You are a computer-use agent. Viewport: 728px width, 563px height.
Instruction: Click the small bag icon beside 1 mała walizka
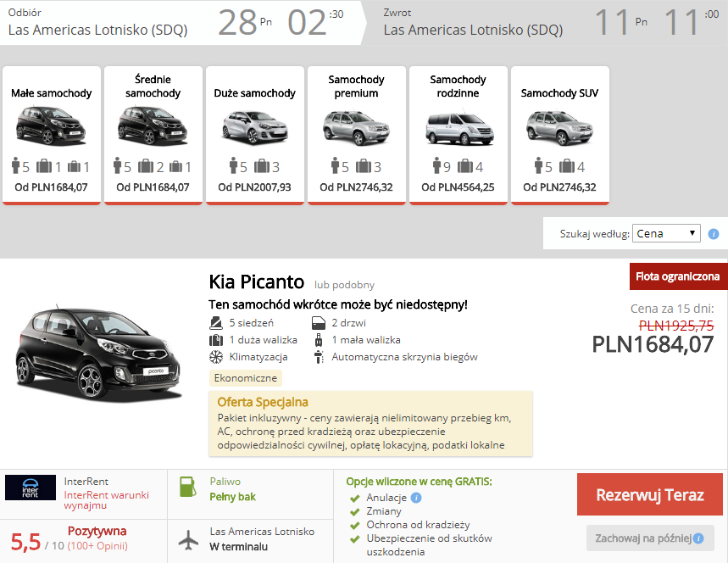pos(319,340)
